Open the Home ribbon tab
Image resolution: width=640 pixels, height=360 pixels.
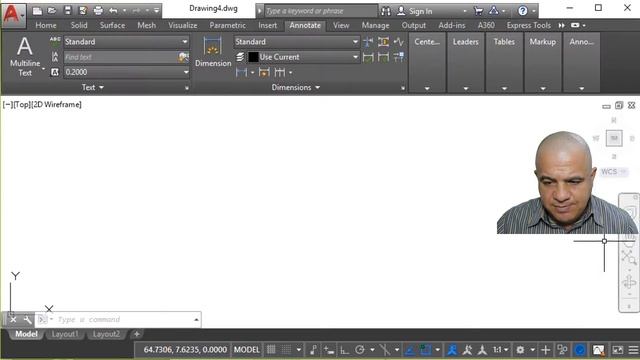coord(46,25)
